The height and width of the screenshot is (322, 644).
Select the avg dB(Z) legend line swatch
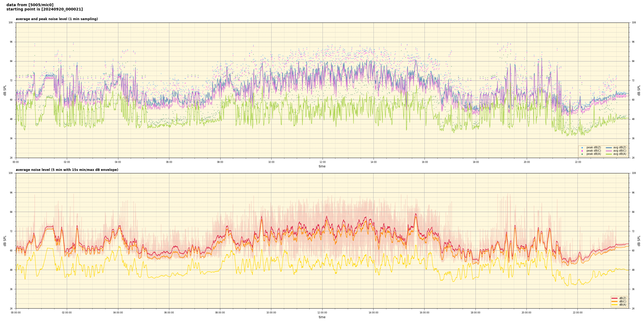click(609, 148)
